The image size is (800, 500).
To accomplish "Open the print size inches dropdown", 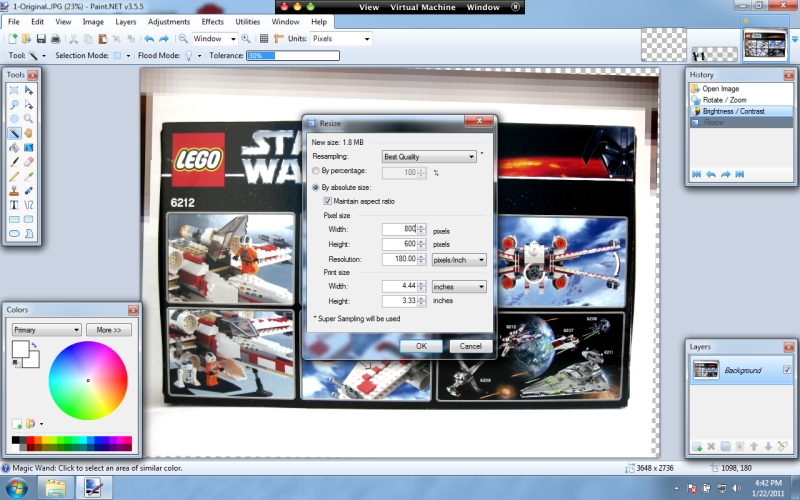I will coord(459,287).
